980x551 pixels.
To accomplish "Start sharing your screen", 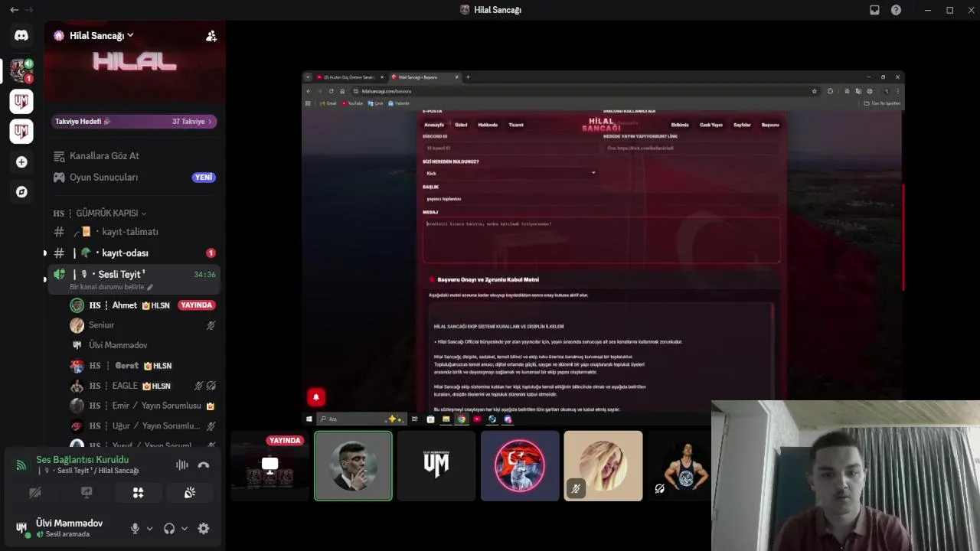I will tap(87, 493).
